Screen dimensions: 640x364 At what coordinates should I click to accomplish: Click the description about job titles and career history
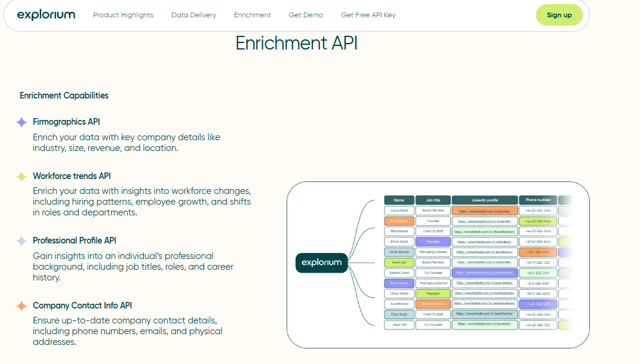[133, 267]
